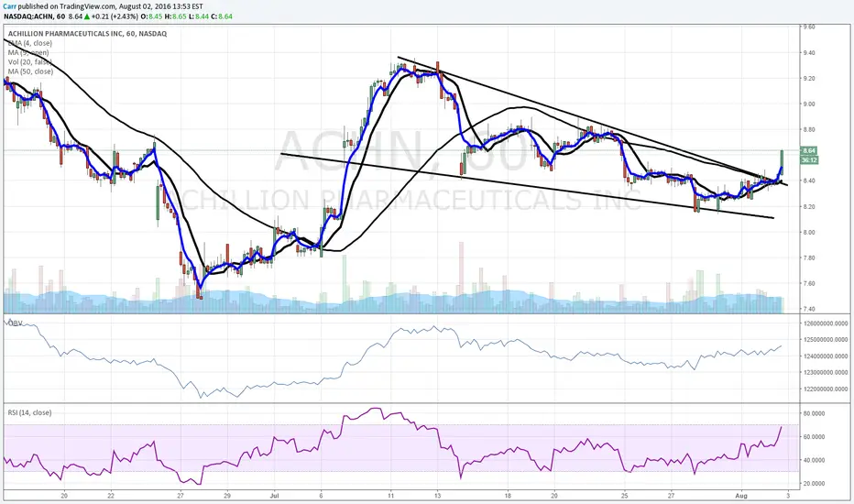Click the NASDAQ:ACHN, 60 symbol header
The width and height of the screenshot is (854, 504).
point(35,16)
